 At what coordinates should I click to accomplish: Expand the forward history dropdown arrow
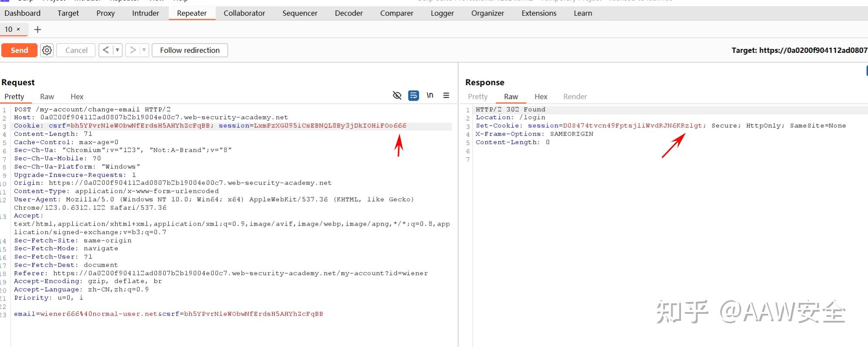point(144,50)
